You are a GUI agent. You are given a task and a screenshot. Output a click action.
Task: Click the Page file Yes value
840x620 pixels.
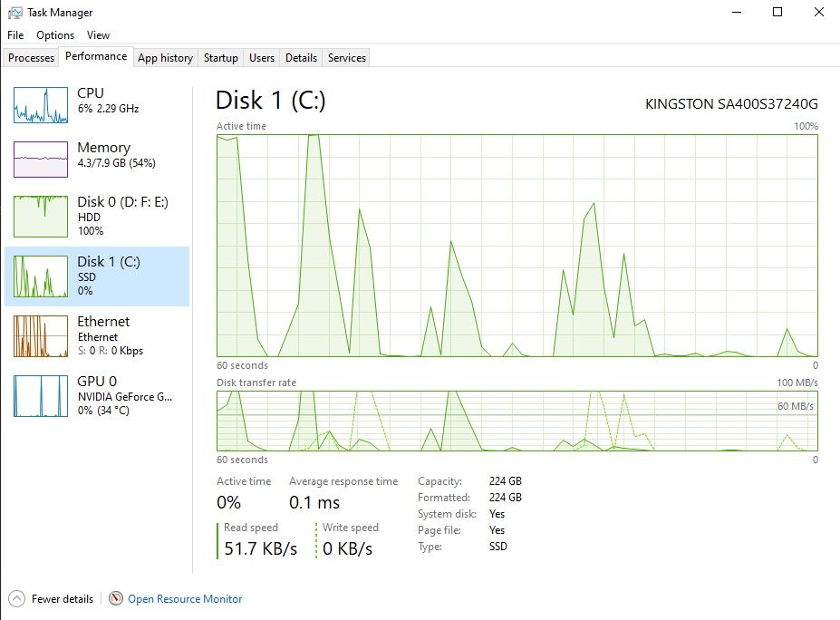[497, 530]
